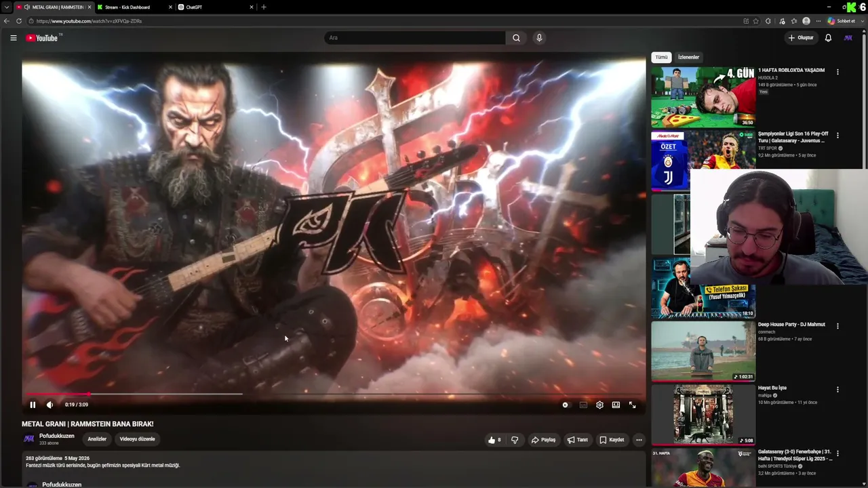Open the browser profile avatar
This screenshot has width=868, height=488.
pos(806,21)
